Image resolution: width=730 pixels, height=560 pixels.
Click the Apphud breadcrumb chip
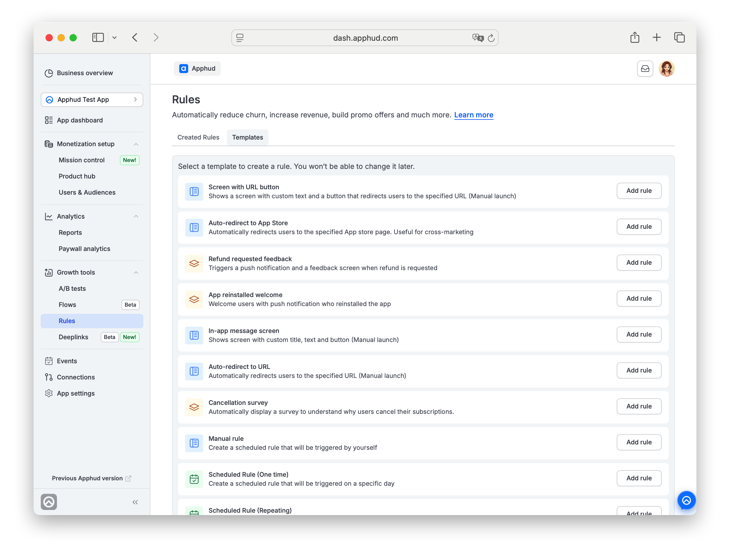pyautogui.click(x=197, y=69)
